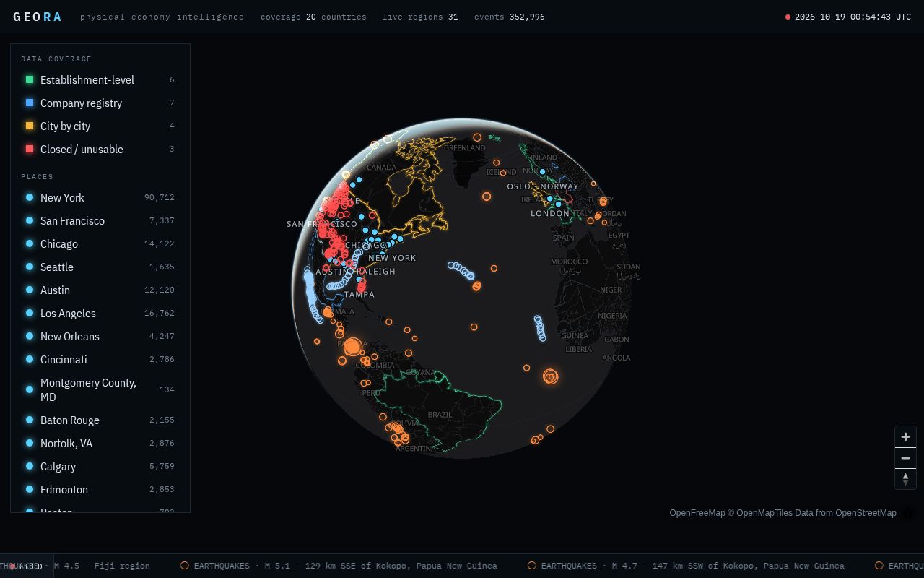
Task: Click the concentric orange marker west of Angola
Action: point(550,376)
